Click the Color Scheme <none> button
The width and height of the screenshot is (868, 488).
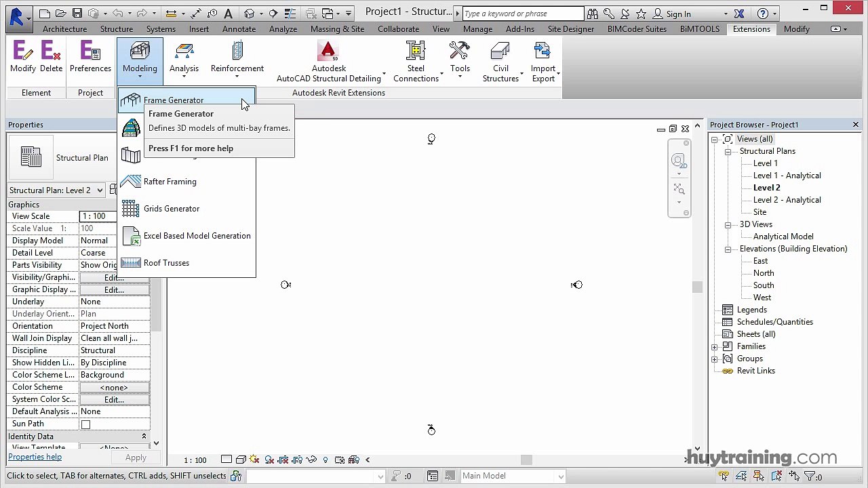[114, 387]
